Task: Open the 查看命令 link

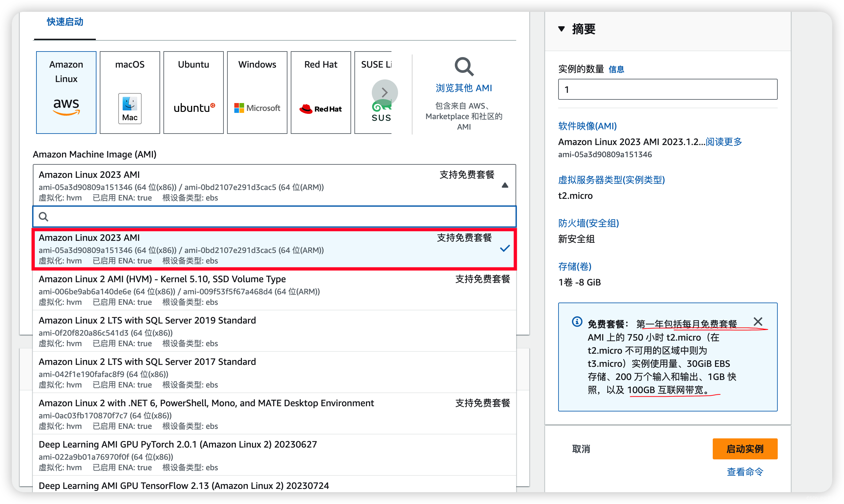Action: pos(745,472)
